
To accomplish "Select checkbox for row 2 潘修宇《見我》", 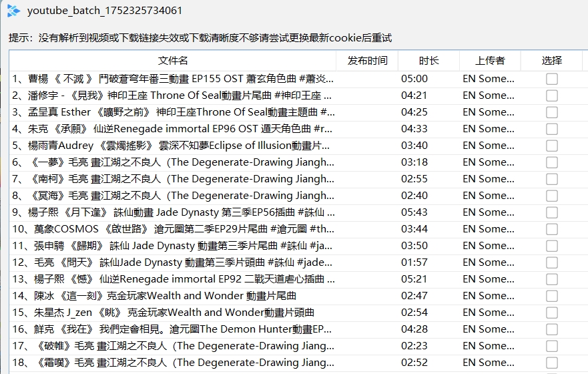I will pyautogui.click(x=551, y=96).
